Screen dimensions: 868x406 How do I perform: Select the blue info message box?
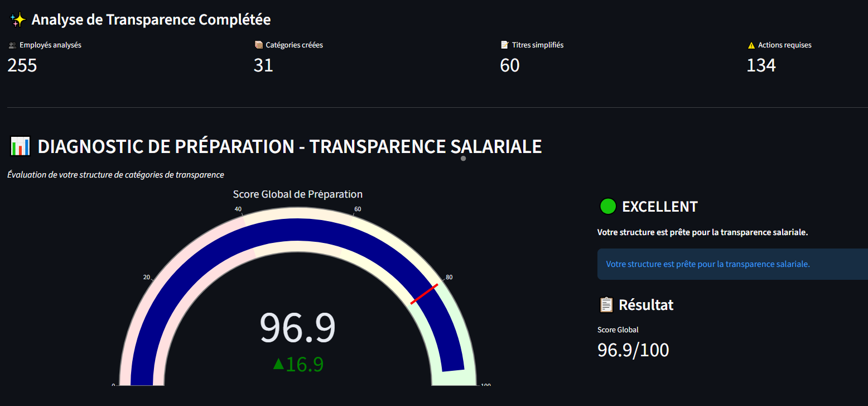[725, 264]
